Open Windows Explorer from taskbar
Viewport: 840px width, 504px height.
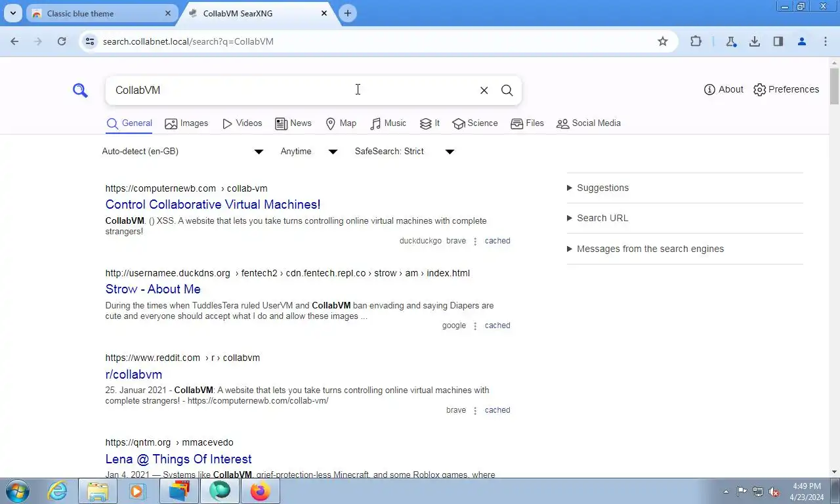point(98,491)
